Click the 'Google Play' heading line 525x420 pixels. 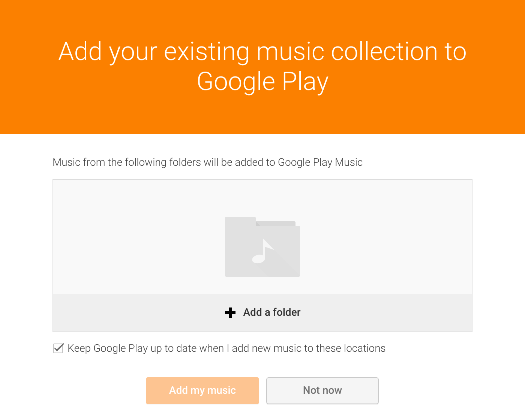click(262, 82)
